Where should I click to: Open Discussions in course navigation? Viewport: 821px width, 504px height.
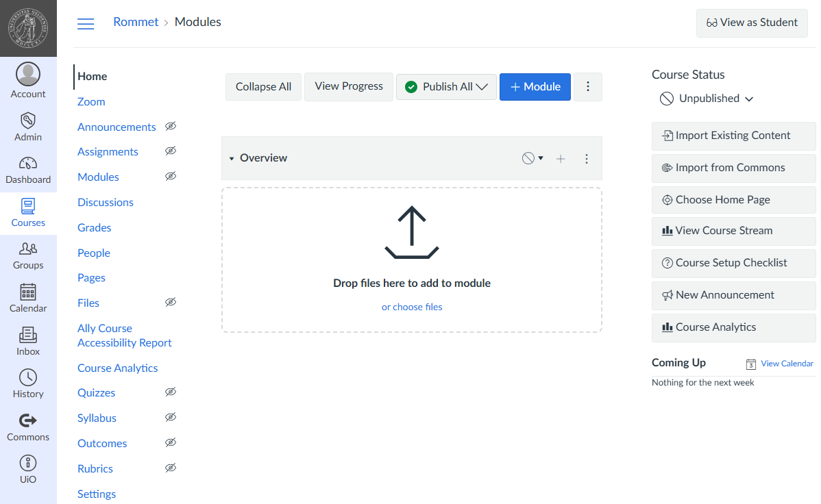[x=106, y=203]
